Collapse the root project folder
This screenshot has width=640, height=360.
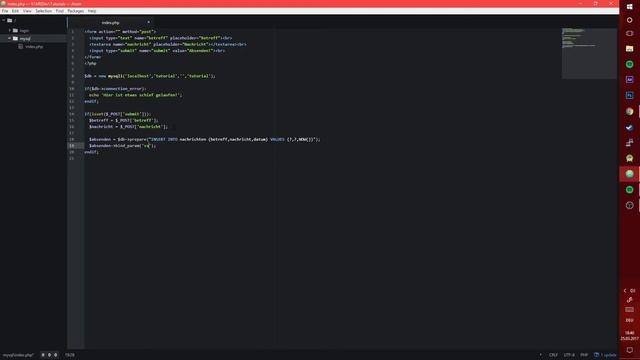click(x=4, y=20)
